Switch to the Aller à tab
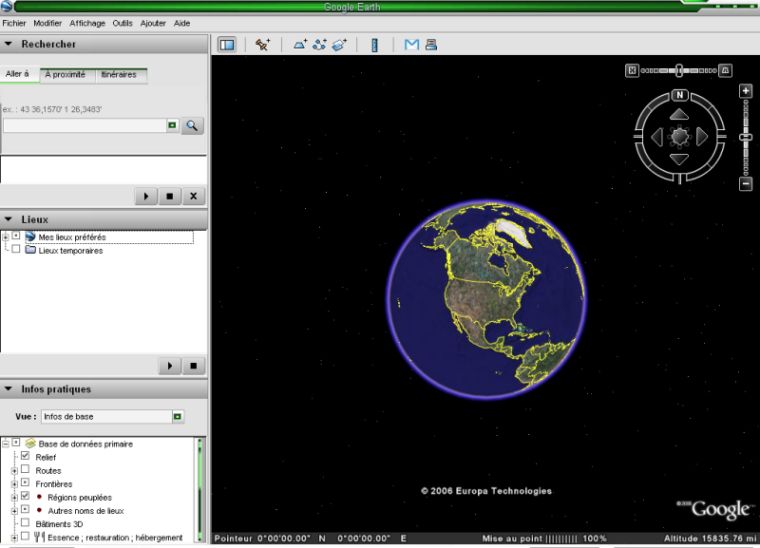Screen dimensions: 760x548 pos(18,74)
